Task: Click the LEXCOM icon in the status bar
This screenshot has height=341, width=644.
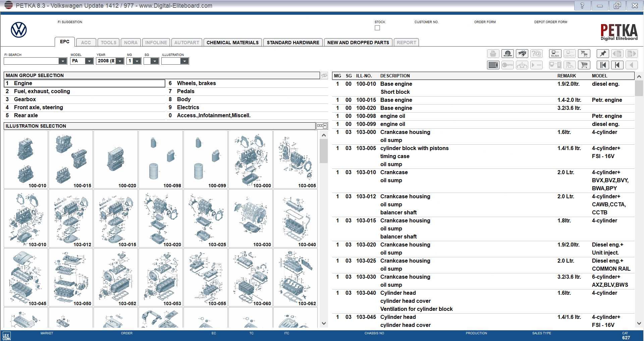Action: coord(6,336)
